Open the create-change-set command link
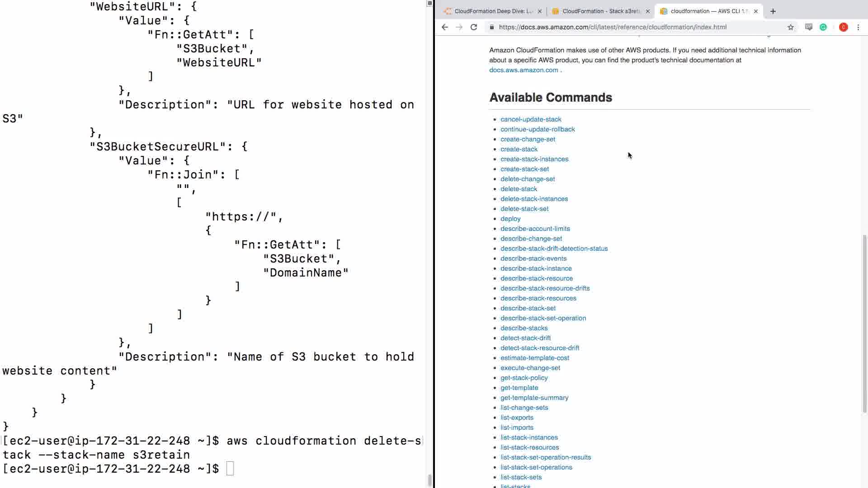Viewport: 868px width, 488px height. point(528,139)
